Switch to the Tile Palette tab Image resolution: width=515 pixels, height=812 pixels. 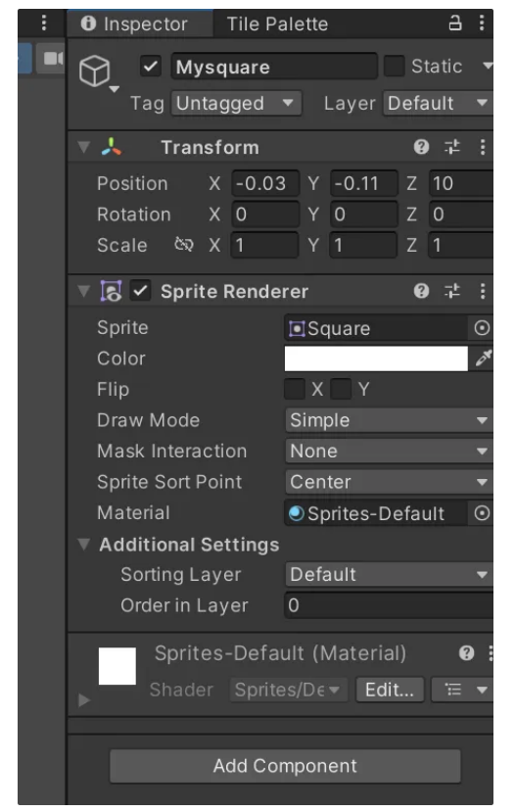pos(277,24)
